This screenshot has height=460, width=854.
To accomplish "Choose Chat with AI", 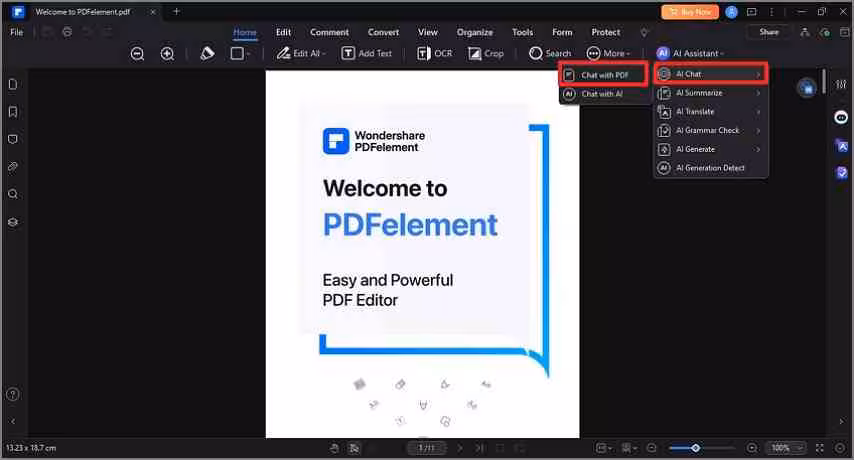I will pos(603,94).
